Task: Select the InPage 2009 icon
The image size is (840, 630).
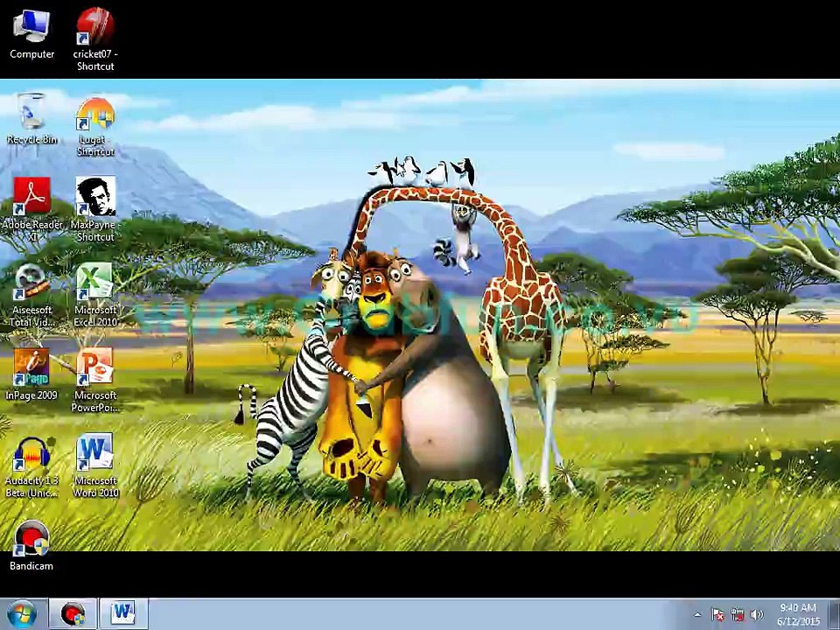Action: point(32,374)
